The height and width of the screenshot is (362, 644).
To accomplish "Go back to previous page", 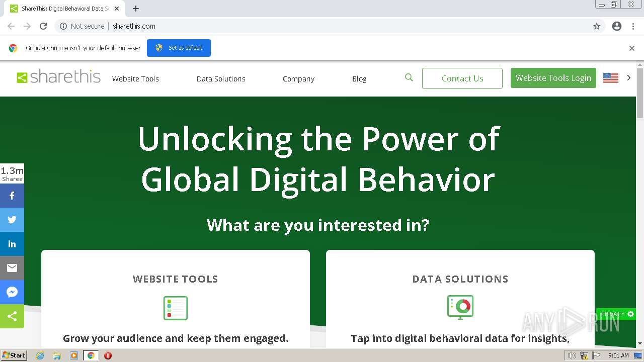I will tap(11, 26).
